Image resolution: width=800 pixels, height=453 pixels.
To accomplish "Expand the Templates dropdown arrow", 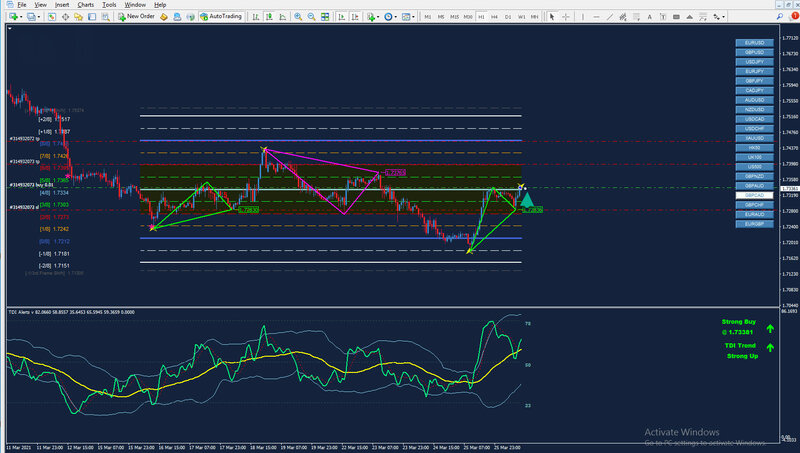I will [x=413, y=17].
